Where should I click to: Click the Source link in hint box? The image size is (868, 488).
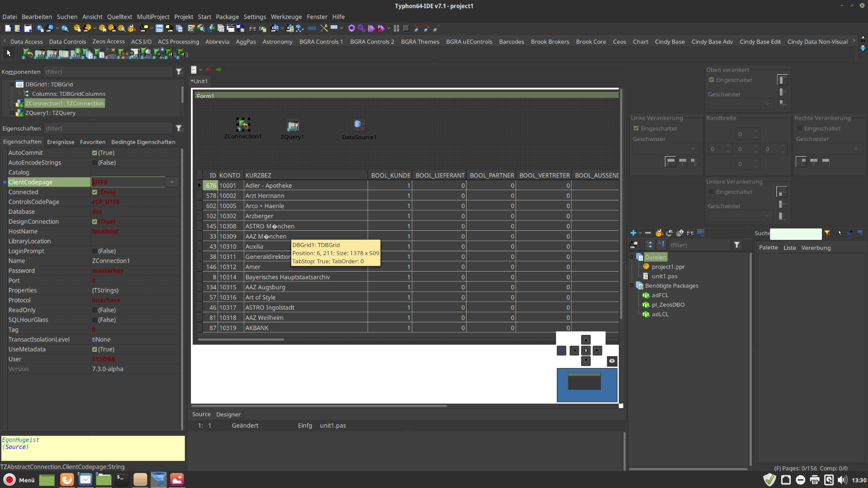click(x=16, y=447)
